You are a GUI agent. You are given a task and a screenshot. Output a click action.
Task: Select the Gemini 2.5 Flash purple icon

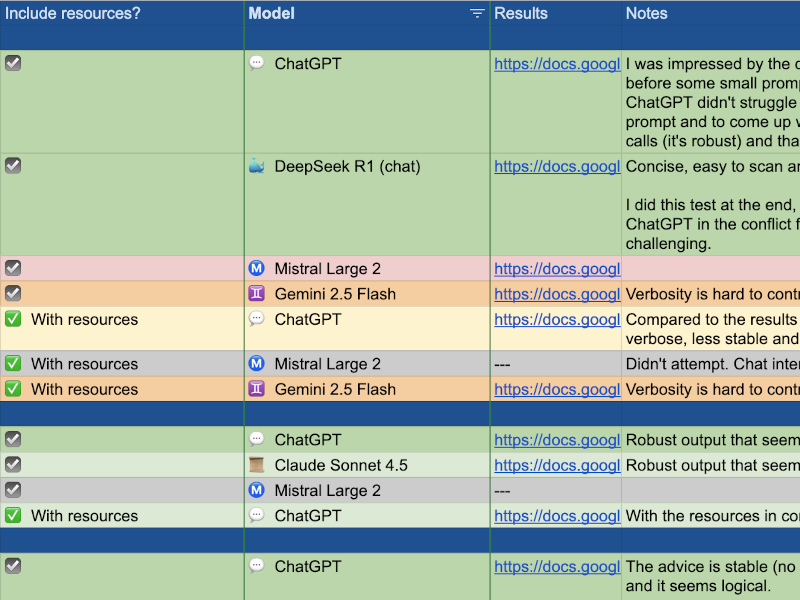(257, 293)
